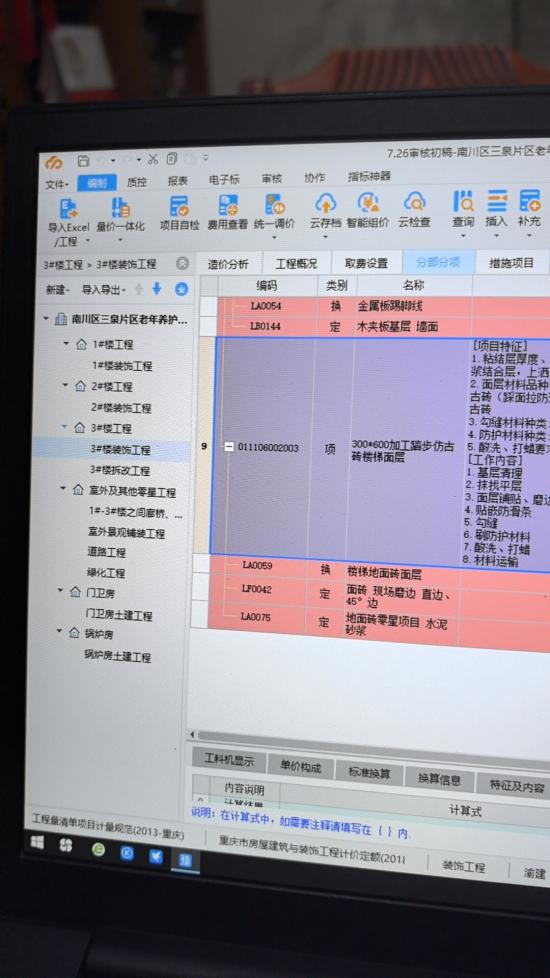550x978 pixels.
Task: Click the copy icon in quick toolbar
Action: point(172,158)
